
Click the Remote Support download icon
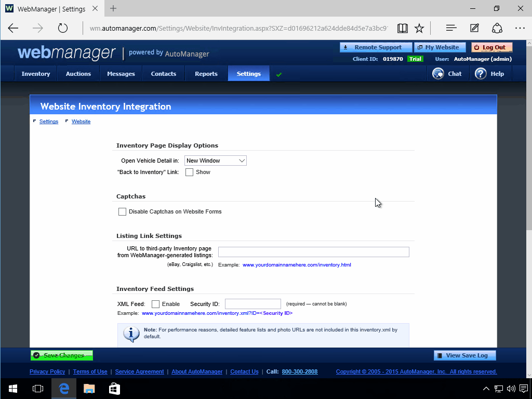pyautogui.click(x=345, y=47)
